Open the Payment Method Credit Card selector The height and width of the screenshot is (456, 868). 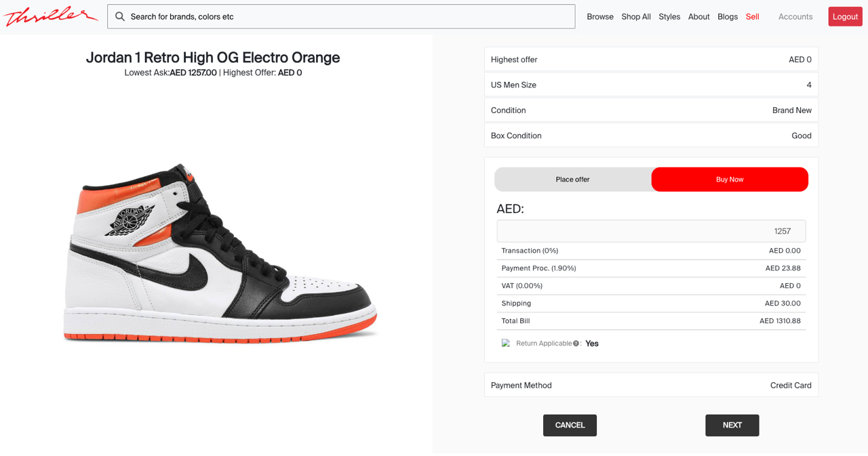791,385
